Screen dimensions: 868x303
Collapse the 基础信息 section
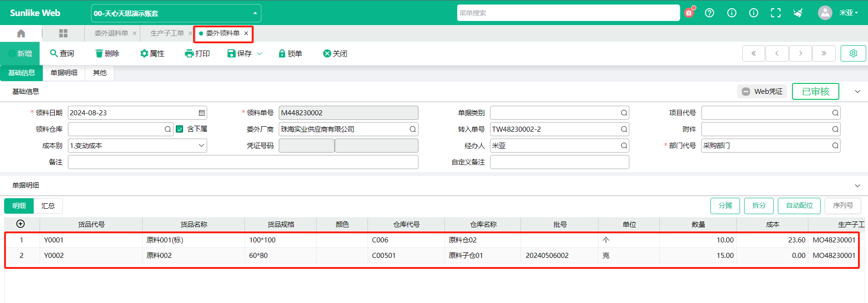858,92
